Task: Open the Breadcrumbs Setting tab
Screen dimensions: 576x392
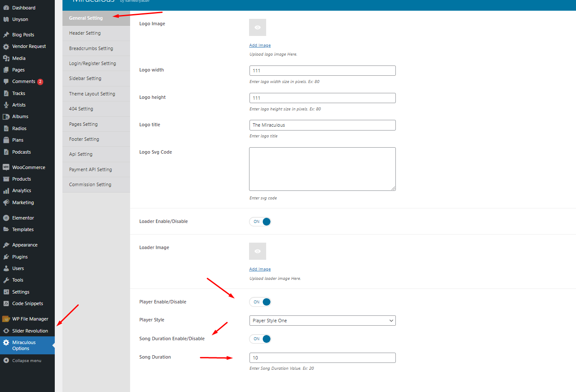Action: tap(96, 48)
